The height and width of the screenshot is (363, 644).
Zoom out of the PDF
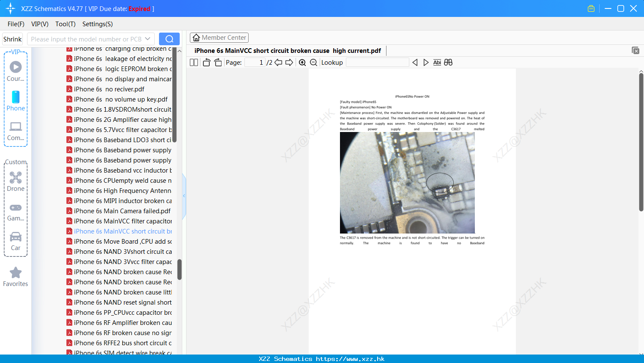coord(314,63)
